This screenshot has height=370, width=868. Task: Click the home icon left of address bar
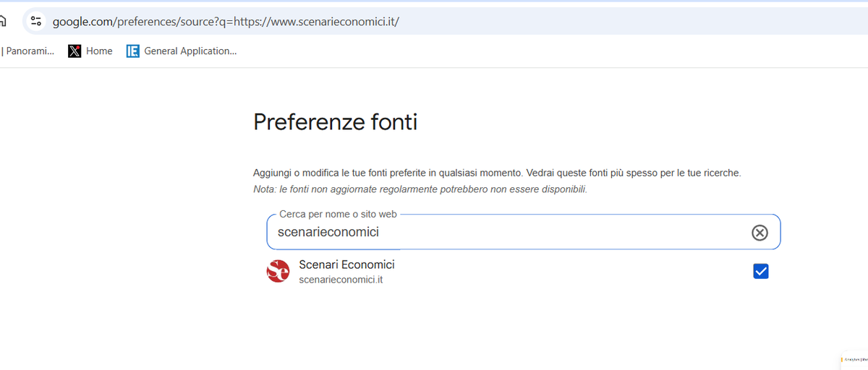click(x=3, y=22)
